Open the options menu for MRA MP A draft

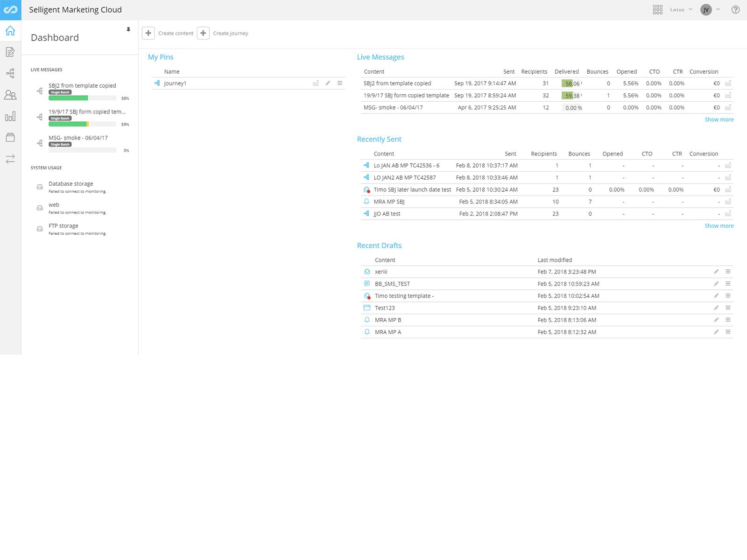(x=728, y=332)
